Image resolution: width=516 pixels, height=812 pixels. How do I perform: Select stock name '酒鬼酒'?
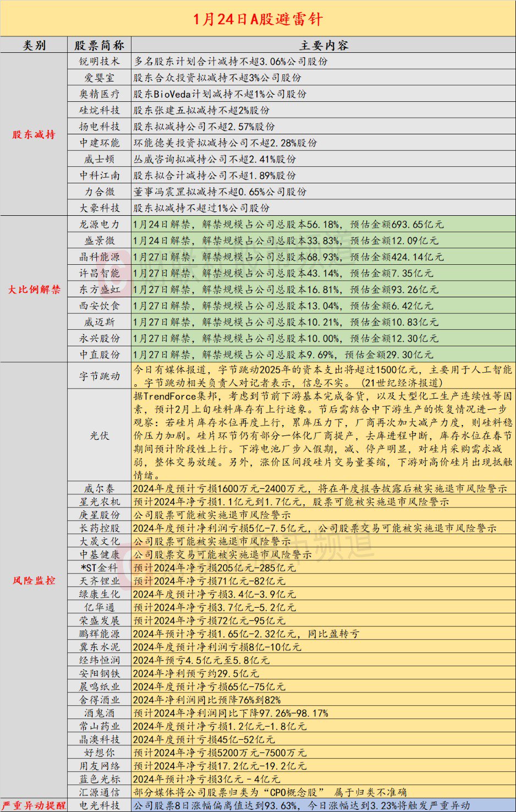point(100,713)
